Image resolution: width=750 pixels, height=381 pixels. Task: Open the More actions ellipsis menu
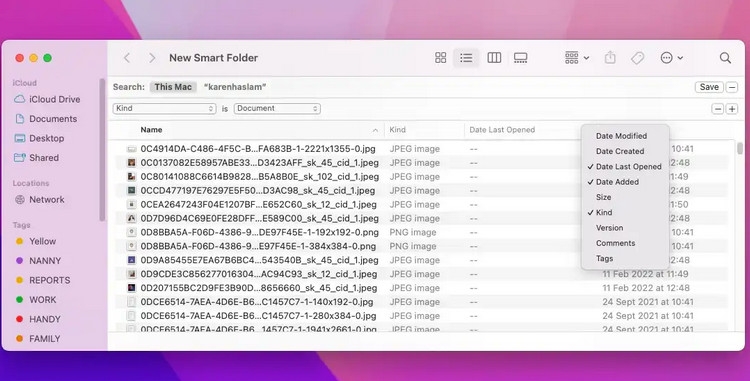[x=672, y=58]
